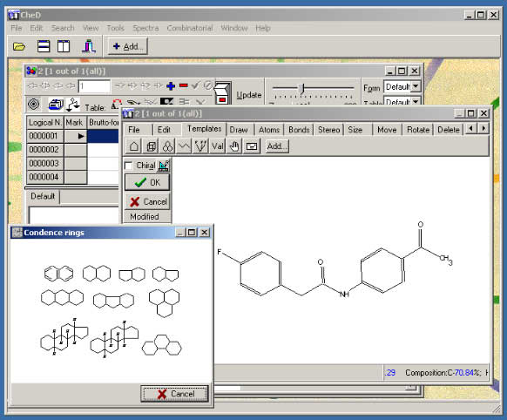Maximize the Condence rings dialog
This screenshot has height=420, width=507.
pyautogui.click(x=192, y=232)
